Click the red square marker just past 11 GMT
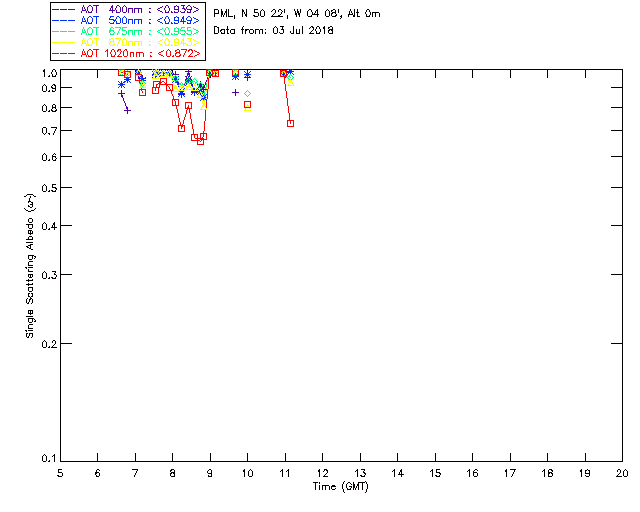640x512 pixels. coord(291,123)
